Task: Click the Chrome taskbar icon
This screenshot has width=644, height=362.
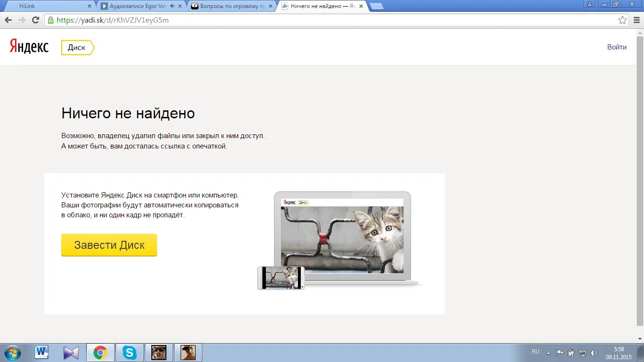Action: tap(100, 353)
